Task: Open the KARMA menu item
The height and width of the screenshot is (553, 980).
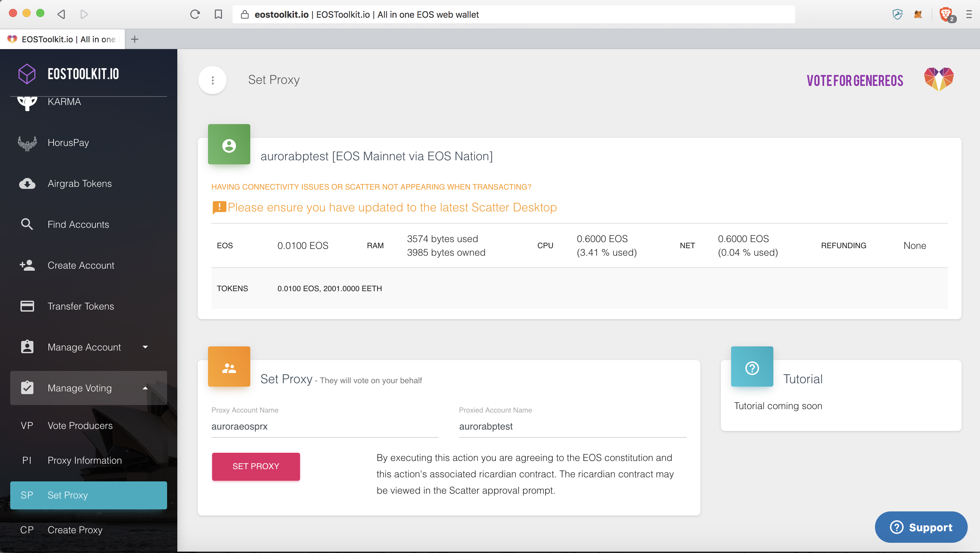Action: point(64,102)
